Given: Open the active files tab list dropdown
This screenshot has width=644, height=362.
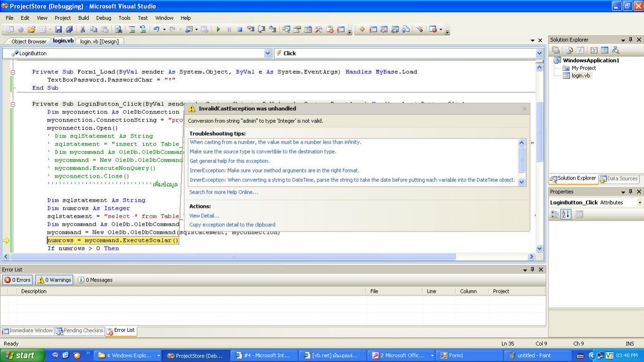Looking at the screenshot, I should click(x=533, y=41).
